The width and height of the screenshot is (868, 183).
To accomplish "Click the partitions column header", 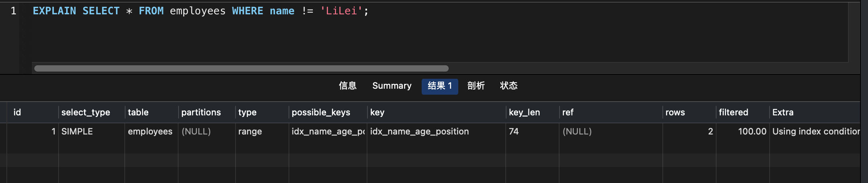I will [201, 113].
